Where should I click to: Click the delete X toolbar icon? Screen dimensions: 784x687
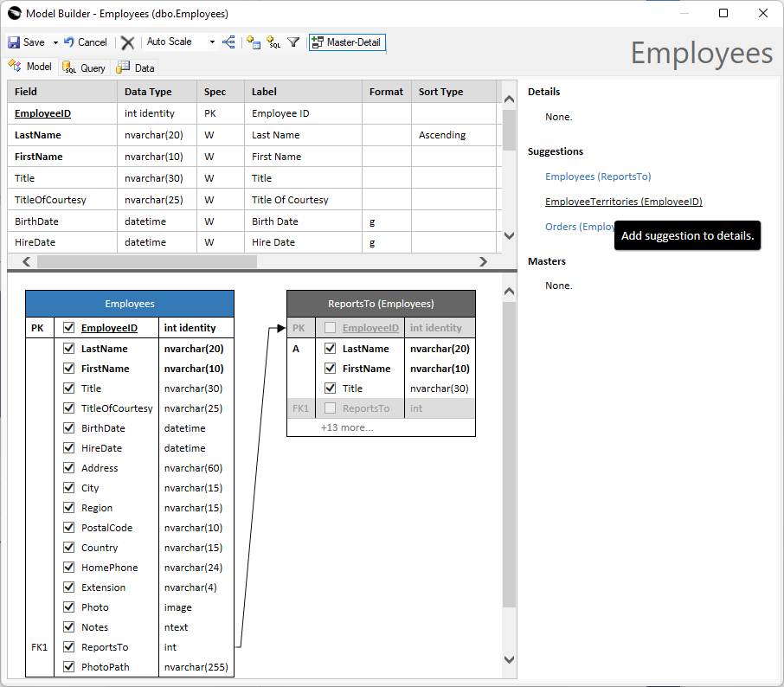[125, 42]
